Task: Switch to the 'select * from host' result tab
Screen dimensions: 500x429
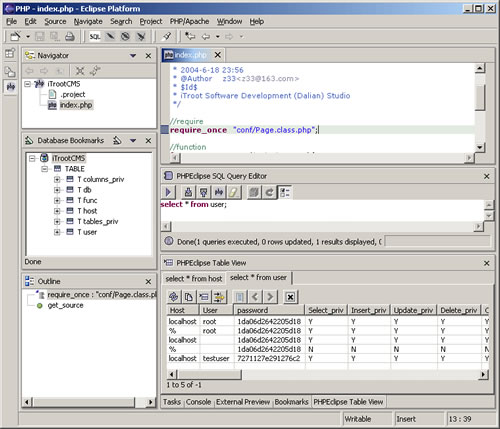Action: click(194, 279)
